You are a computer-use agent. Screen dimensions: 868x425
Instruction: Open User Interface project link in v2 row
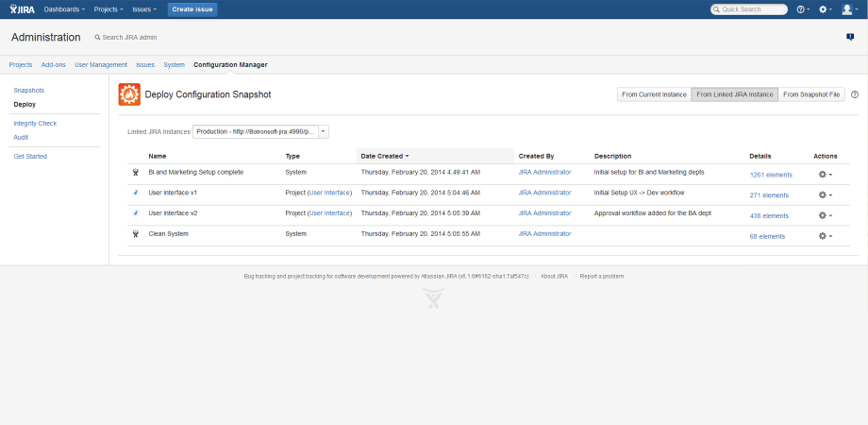coord(330,213)
